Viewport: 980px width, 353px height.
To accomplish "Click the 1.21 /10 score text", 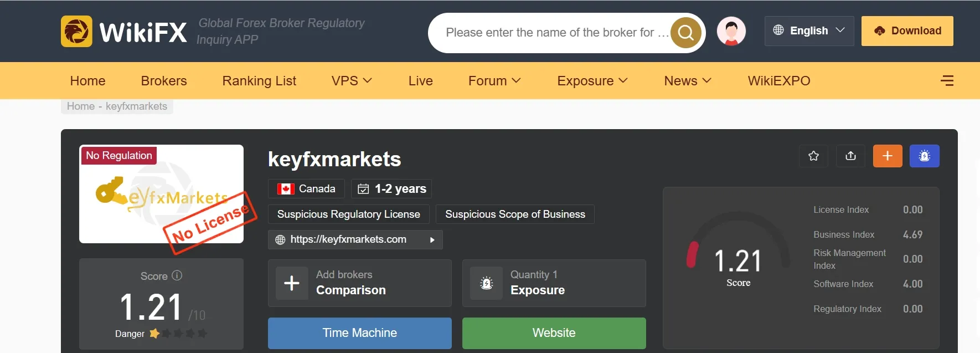I will pos(162,308).
